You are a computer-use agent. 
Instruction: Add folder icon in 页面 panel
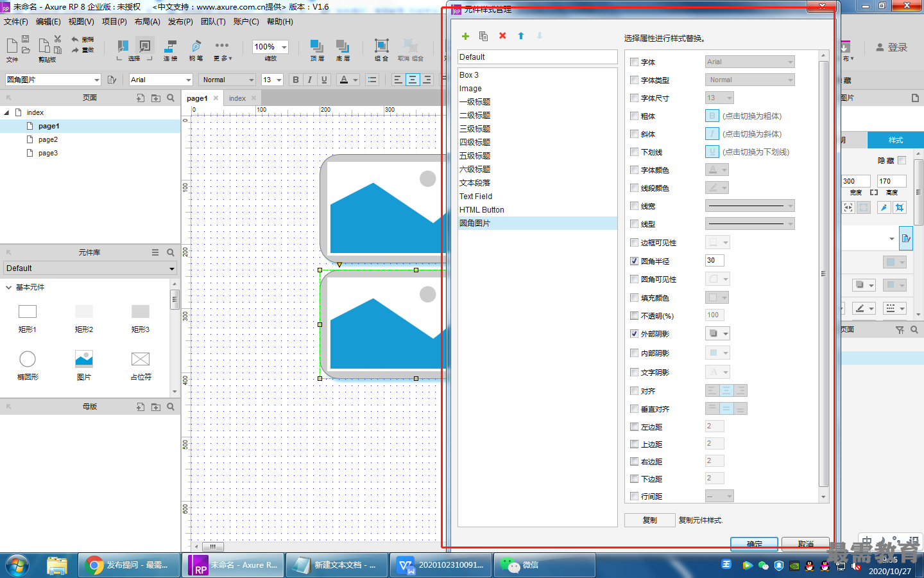[156, 98]
